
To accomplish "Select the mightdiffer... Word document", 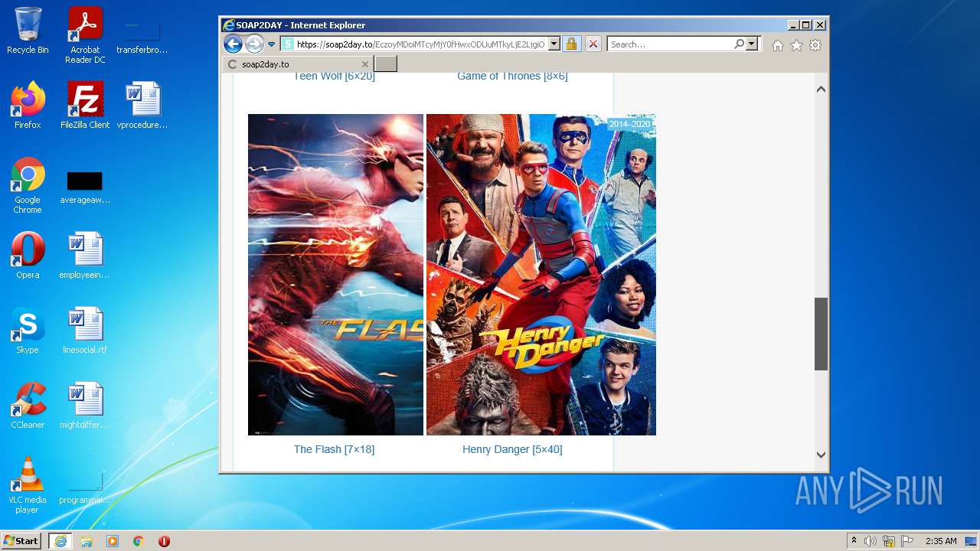I will point(85,405).
